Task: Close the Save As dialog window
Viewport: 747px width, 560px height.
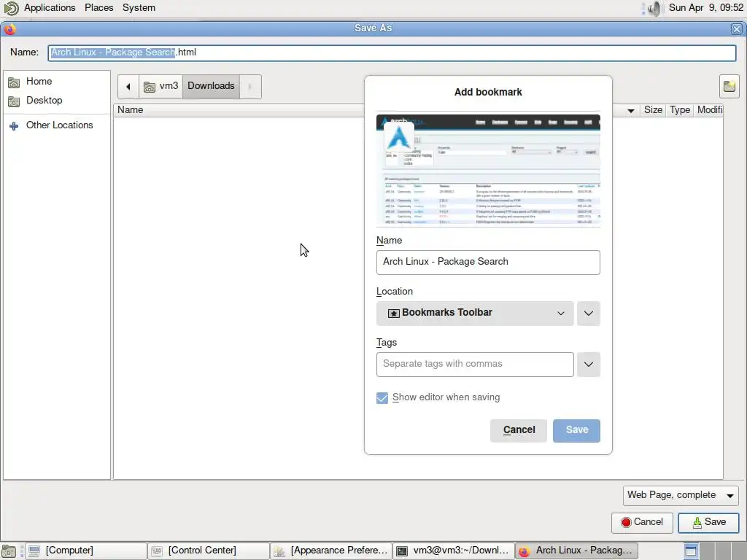Action: [x=737, y=29]
